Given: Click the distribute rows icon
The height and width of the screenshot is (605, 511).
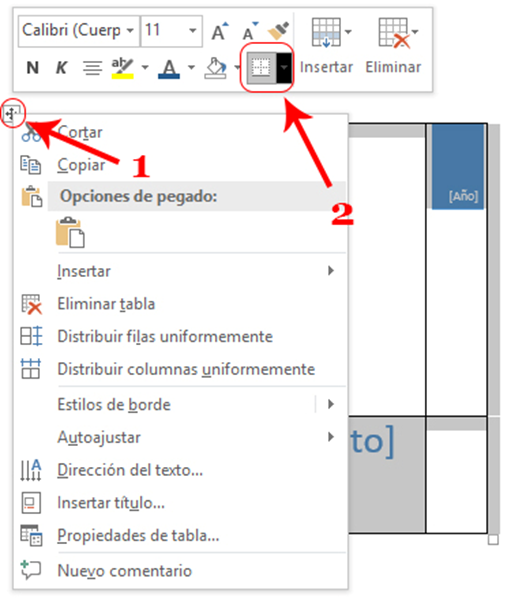Looking at the screenshot, I should point(31,336).
